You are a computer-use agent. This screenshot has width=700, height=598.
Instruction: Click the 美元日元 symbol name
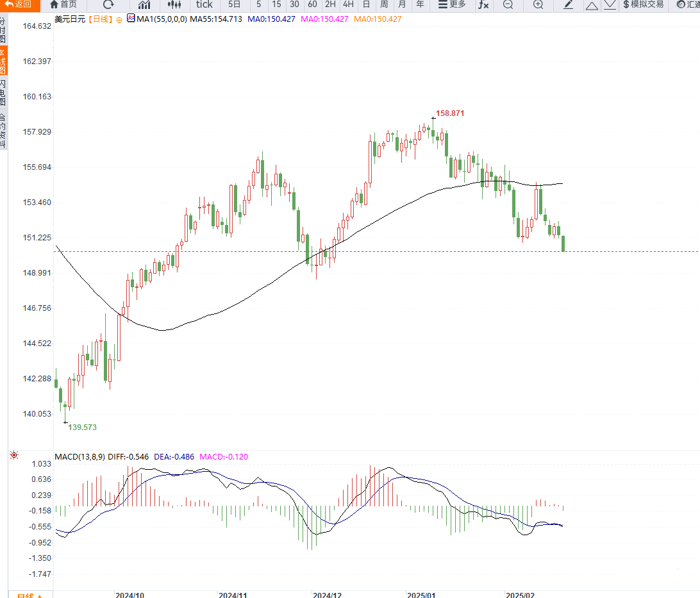click(70, 19)
